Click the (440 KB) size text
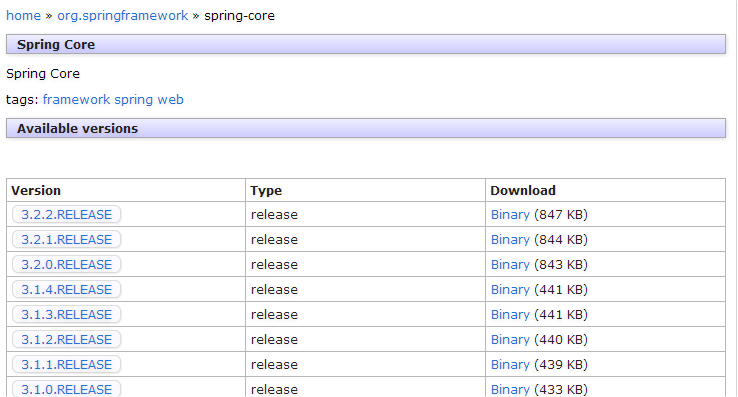Screen dimensions: 738x397 click(561, 339)
